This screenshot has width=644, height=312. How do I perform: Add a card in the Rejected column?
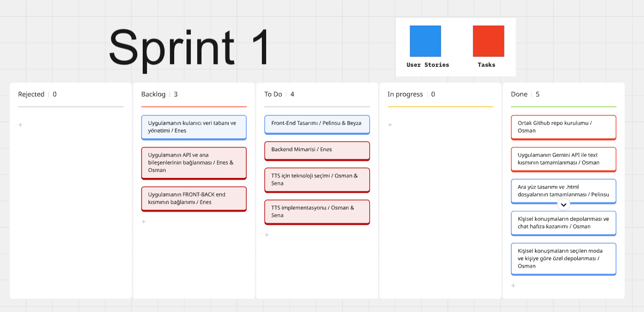(x=20, y=125)
